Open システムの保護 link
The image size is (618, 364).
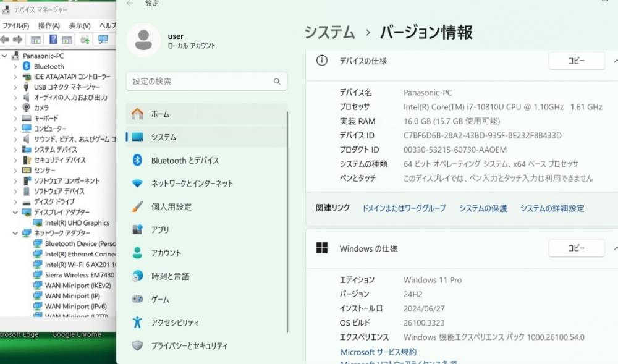(x=483, y=208)
